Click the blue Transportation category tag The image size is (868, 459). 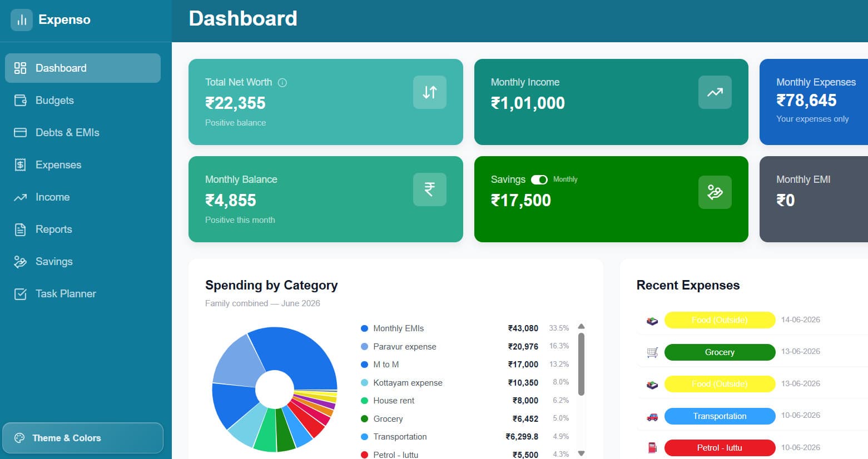[x=720, y=416]
